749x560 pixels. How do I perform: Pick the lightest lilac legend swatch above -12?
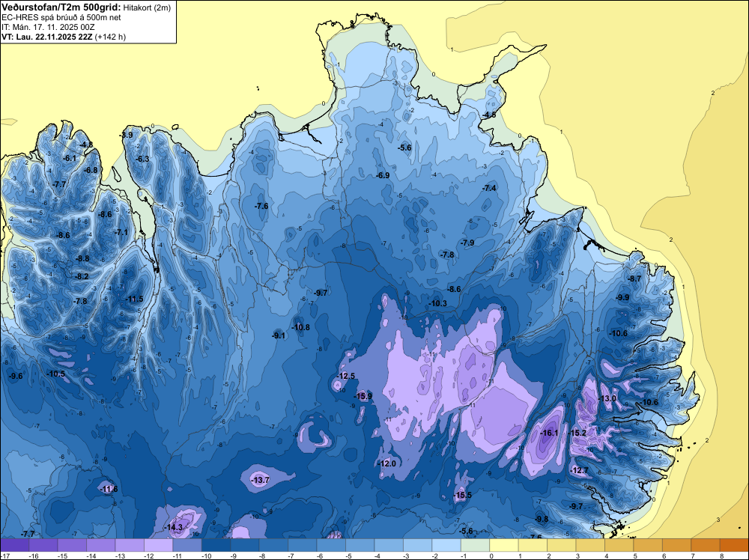point(159,545)
